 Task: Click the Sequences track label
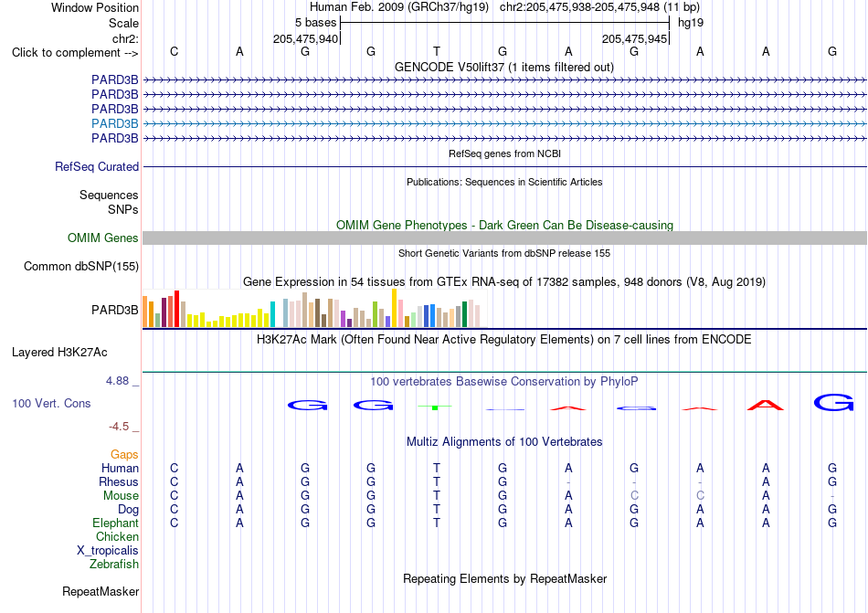point(109,195)
